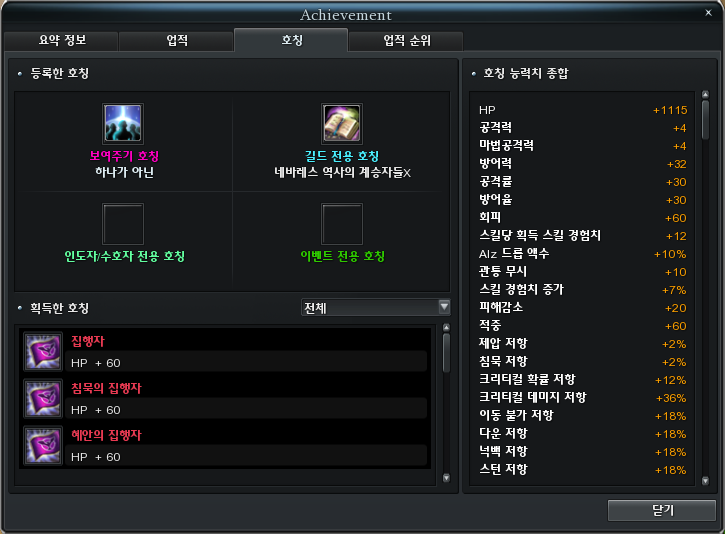This screenshot has width=725, height=534.
Task: Click the 집행자 title flag icon
Action: [x=43, y=351]
